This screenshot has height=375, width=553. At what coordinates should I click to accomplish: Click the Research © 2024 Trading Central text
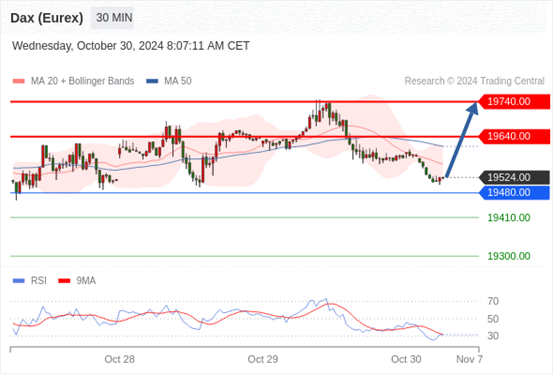point(474,81)
